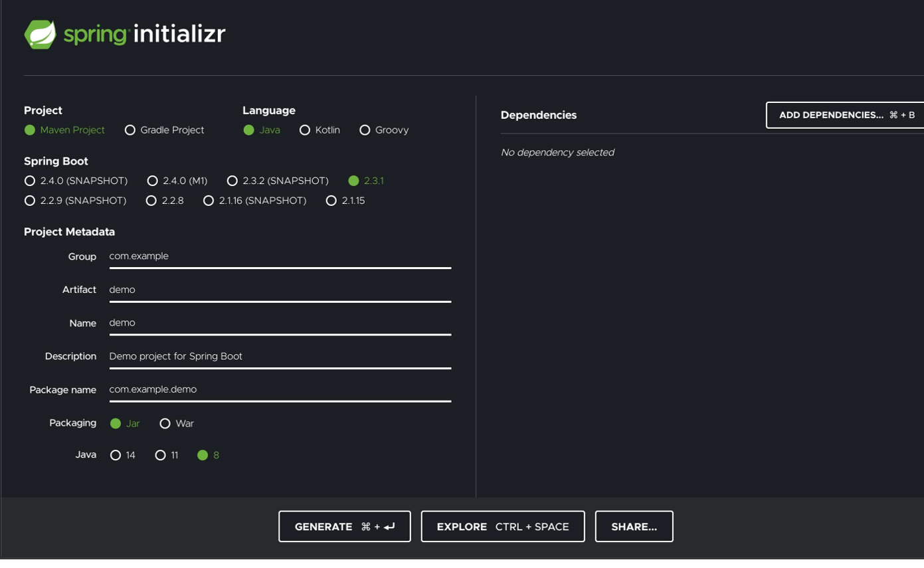Focus the Artifact text field
This screenshot has width=924, height=568.
[x=280, y=290]
